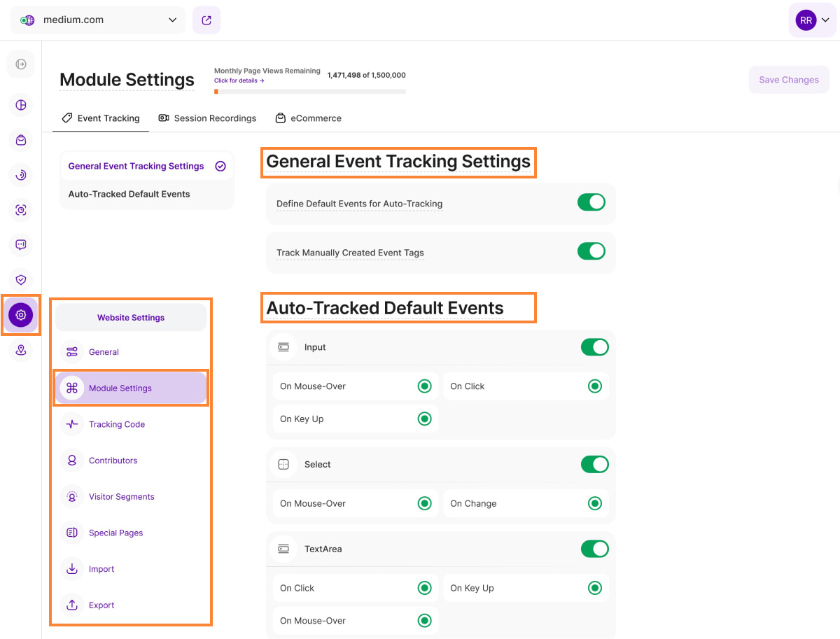Toggle Define Default Events for Auto-Tracking
Screen dimensions: 840x639
point(591,203)
